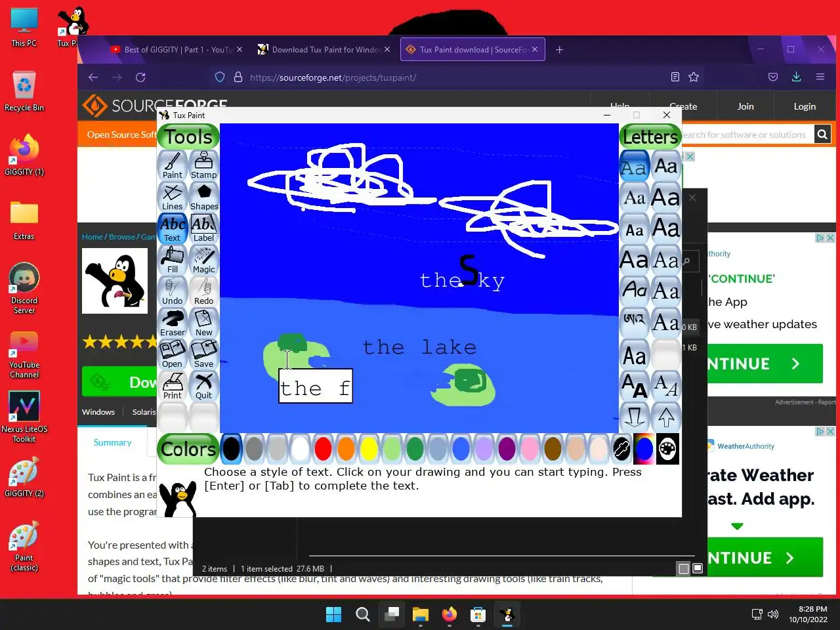This screenshot has width=840, height=630.
Task: Click Join on SourceForge header
Action: coord(745,106)
